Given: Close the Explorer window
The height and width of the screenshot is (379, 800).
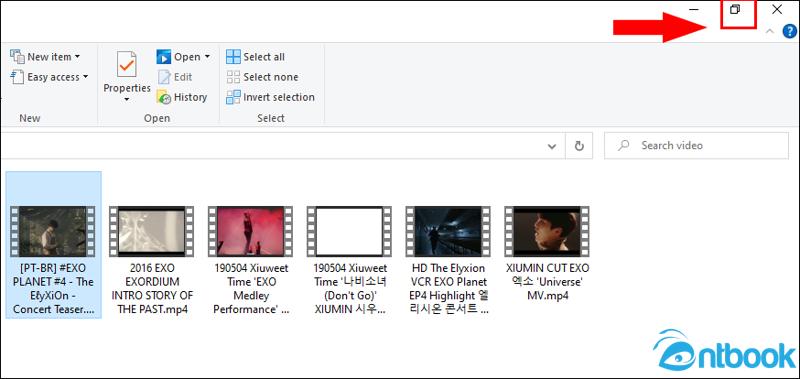Looking at the screenshot, I should [x=777, y=10].
